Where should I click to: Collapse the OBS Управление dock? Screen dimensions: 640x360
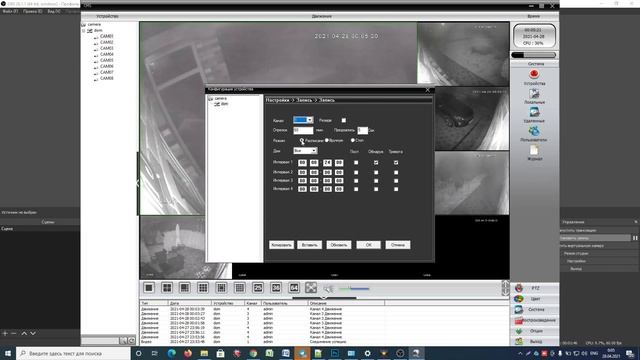(636, 222)
